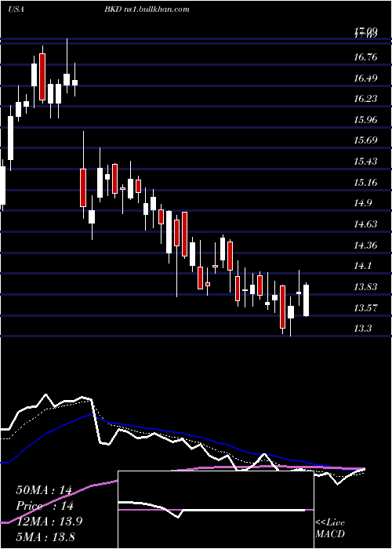The image size is (392, 549).
Task: Click the <<Live MACD label
Action: coord(330,528)
